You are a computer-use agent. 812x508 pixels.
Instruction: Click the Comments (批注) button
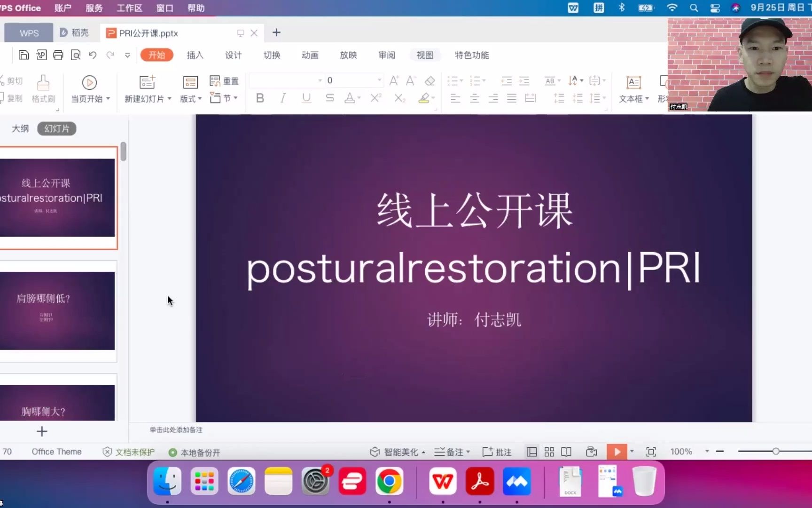[x=497, y=452]
